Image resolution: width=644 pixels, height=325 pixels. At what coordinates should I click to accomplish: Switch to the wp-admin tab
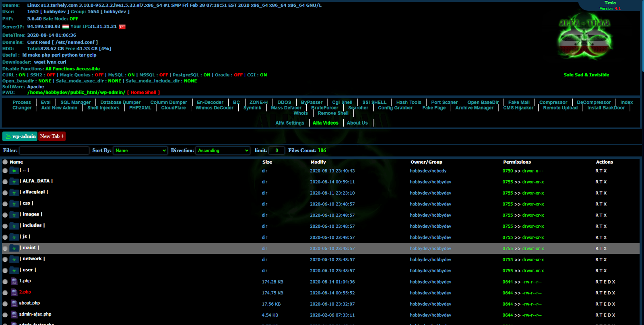(20, 136)
